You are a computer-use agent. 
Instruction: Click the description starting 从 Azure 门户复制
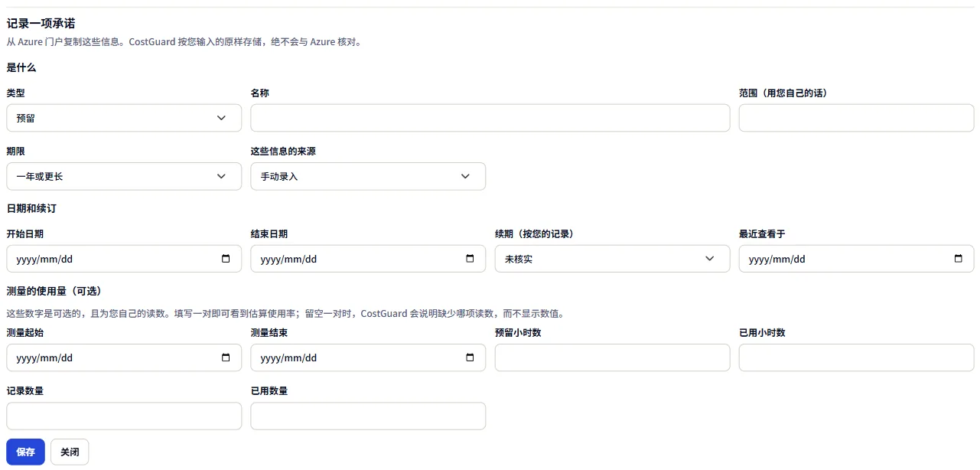pyautogui.click(x=184, y=42)
